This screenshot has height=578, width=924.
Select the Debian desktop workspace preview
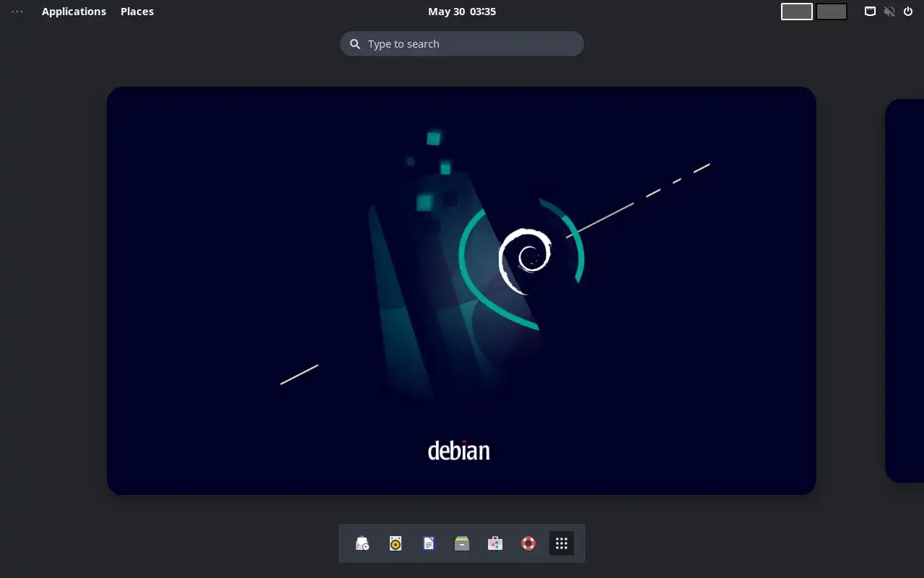(x=461, y=290)
